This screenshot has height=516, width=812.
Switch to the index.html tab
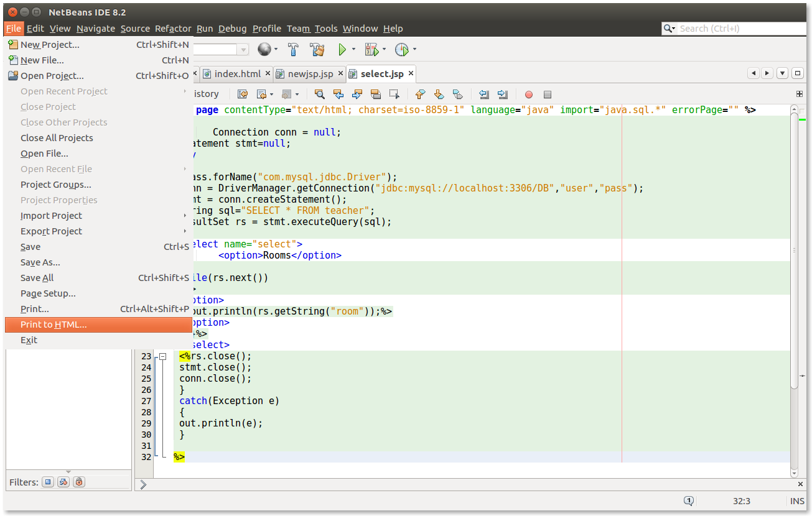[x=237, y=74]
